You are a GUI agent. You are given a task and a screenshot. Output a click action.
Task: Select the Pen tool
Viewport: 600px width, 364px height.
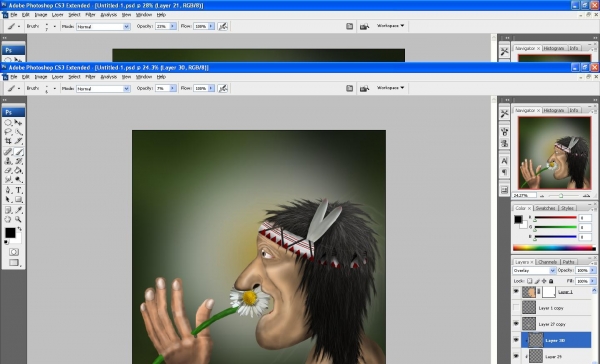pos(8,190)
